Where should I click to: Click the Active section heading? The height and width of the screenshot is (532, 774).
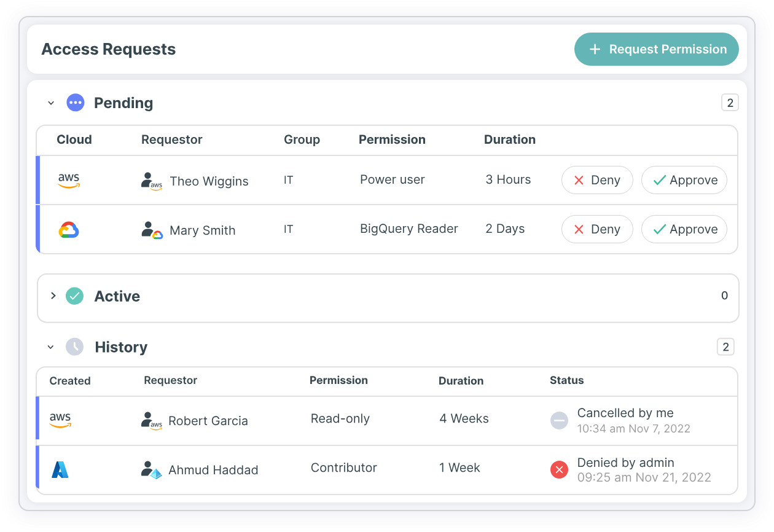(x=117, y=296)
